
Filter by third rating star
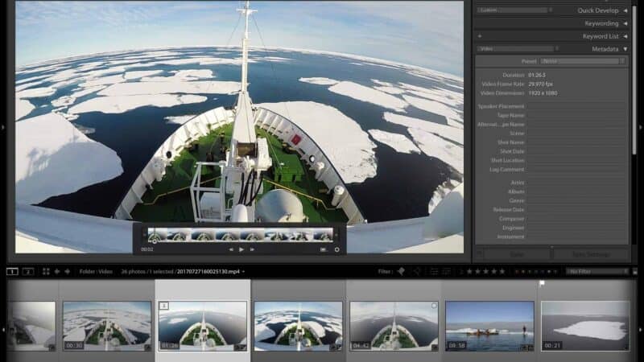coord(485,271)
